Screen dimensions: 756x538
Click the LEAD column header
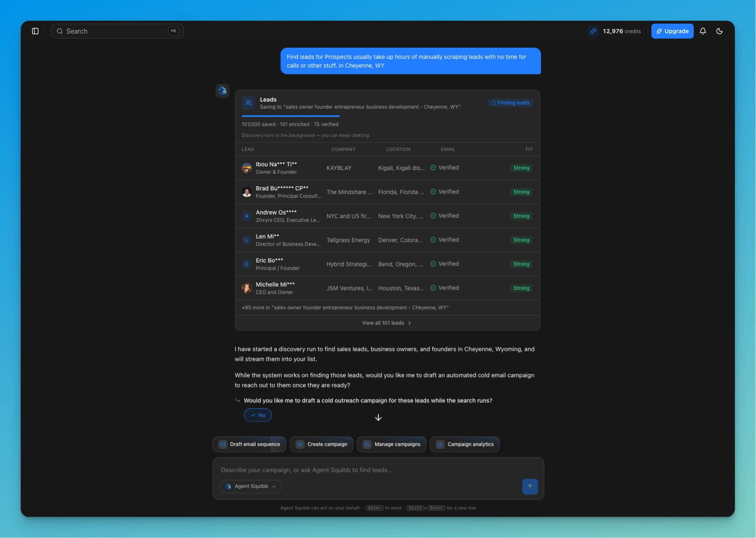(x=248, y=149)
